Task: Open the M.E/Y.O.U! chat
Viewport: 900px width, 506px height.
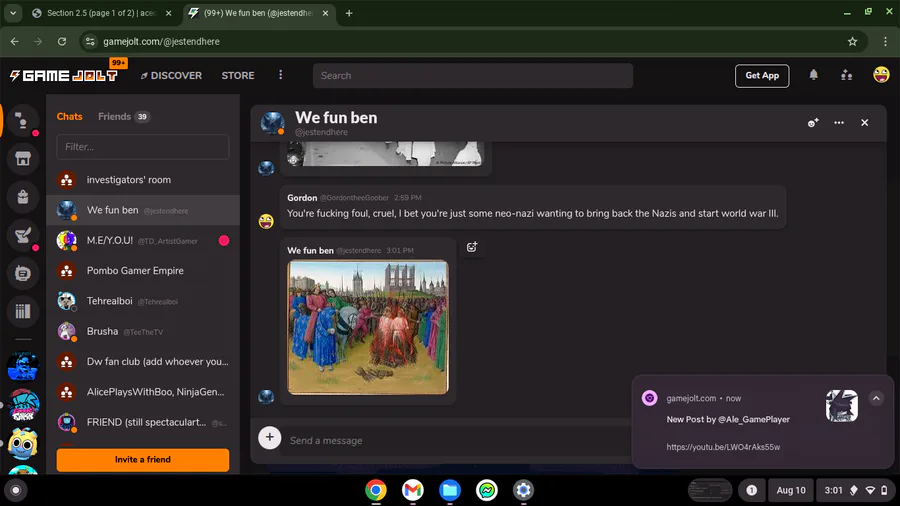Action: click(x=143, y=240)
